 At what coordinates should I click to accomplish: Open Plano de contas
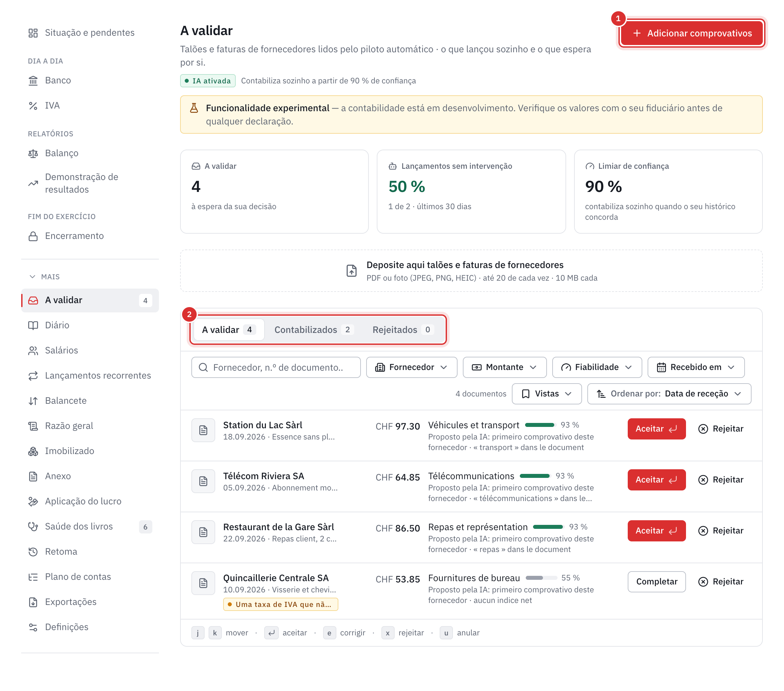point(90,577)
